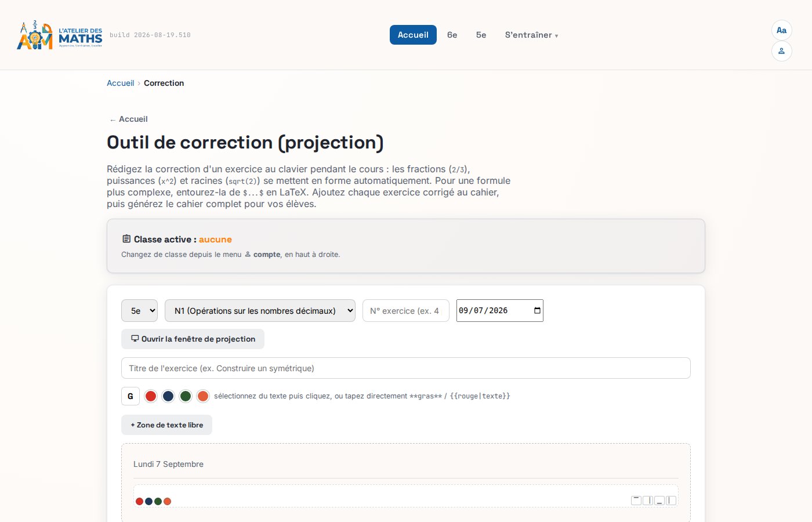Open the Aa text size control

point(781,30)
